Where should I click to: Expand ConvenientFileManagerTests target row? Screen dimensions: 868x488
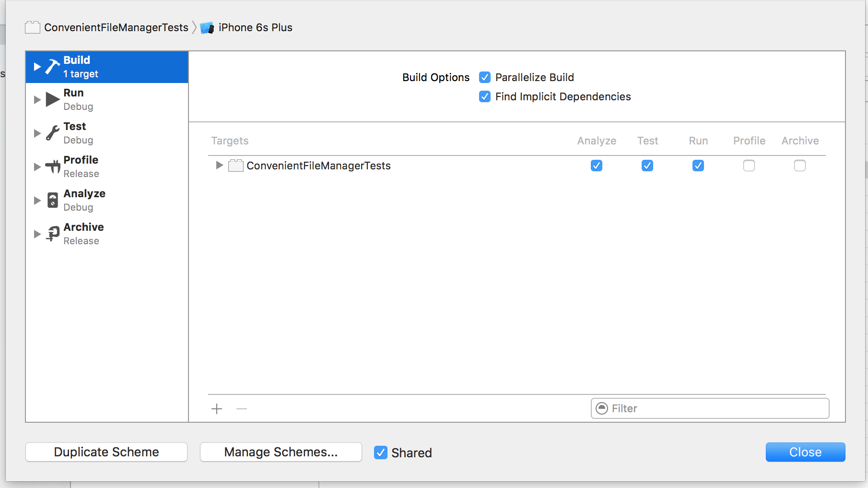coord(219,165)
